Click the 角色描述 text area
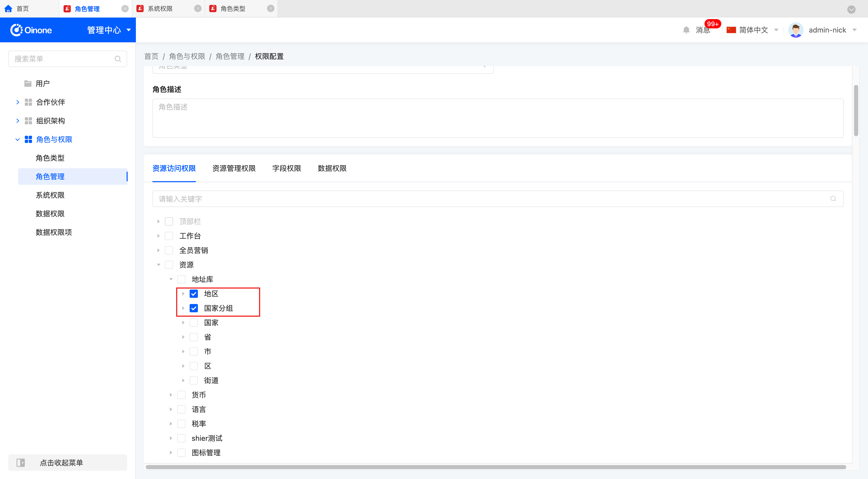 498,118
